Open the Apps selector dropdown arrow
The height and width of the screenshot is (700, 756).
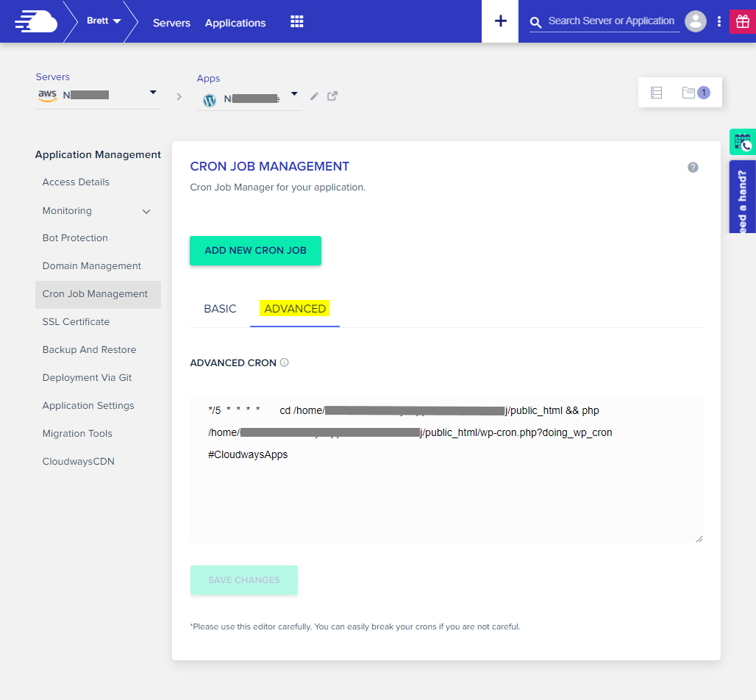(x=294, y=93)
